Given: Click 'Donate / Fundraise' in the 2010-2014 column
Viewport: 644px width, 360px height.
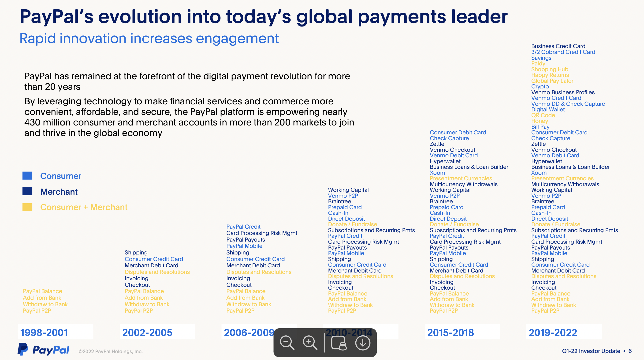Looking at the screenshot, I should 353,225.
